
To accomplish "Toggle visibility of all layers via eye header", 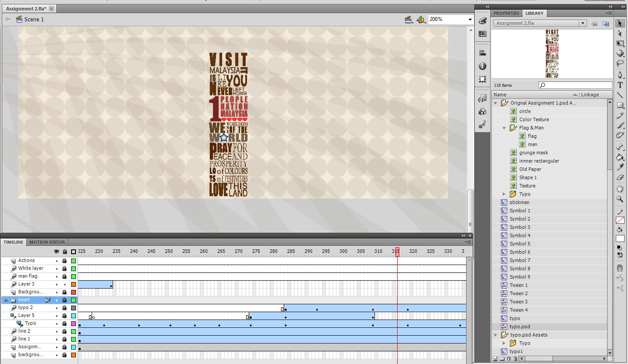I will click(x=56, y=252).
